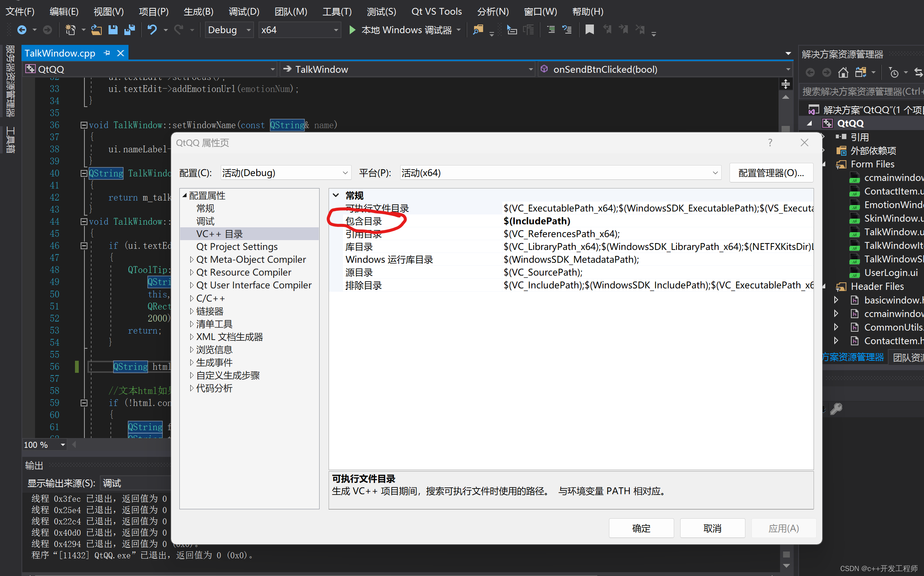
Task: Toggle bookmark icon in toolbar
Action: [589, 30]
